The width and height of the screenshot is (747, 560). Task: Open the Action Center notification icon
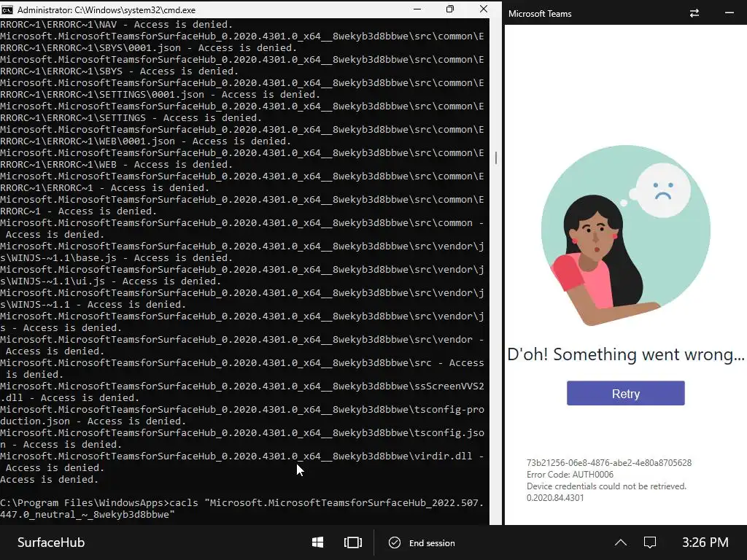click(x=650, y=542)
